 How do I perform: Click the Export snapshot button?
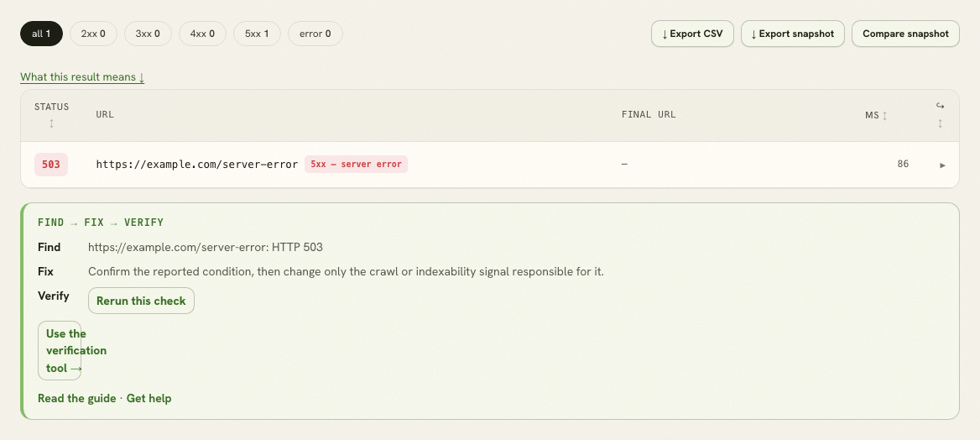coord(793,34)
